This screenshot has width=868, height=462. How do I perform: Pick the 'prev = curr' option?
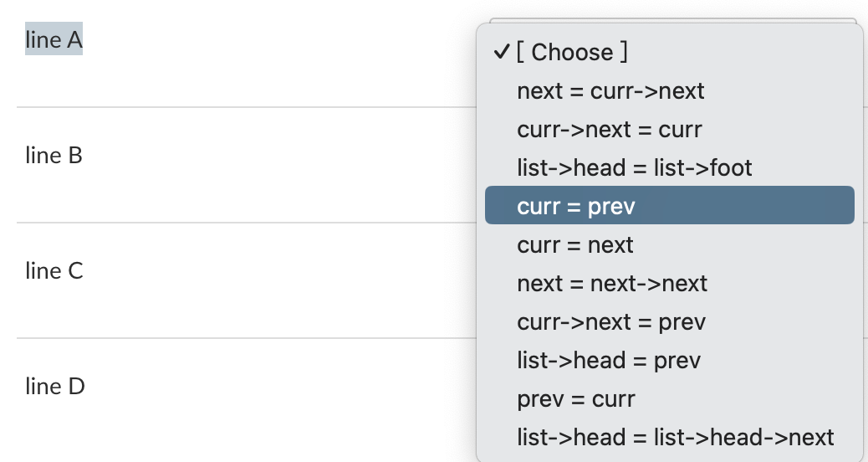[669, 399]
